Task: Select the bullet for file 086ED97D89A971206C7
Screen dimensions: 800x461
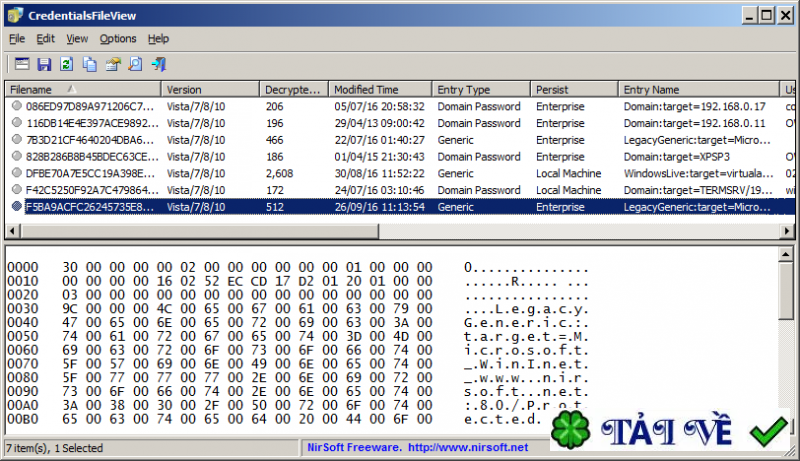Action: click(17, 106)
